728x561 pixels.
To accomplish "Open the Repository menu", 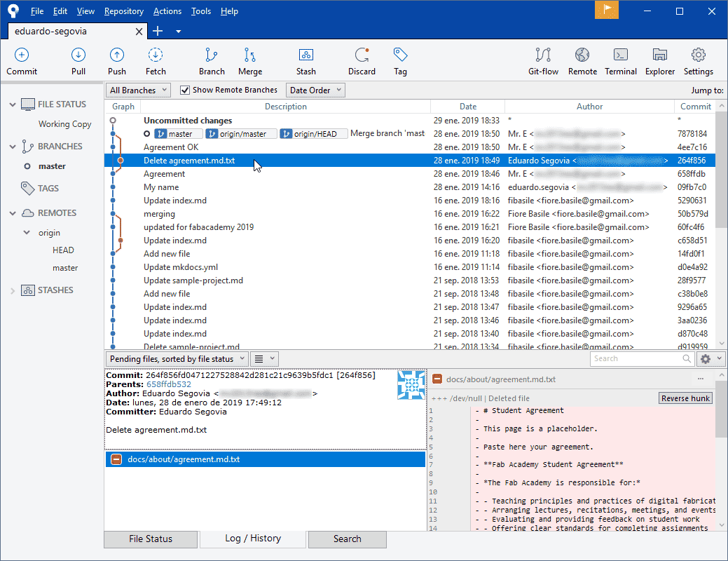I will 123,11.
